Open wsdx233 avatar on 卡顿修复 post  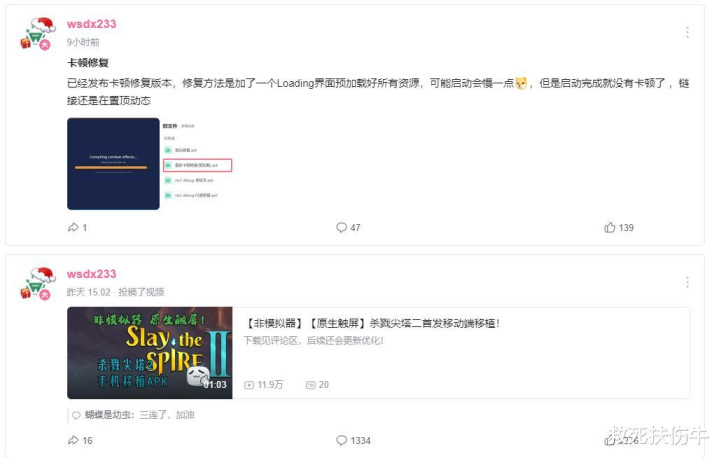pos(38,33)
